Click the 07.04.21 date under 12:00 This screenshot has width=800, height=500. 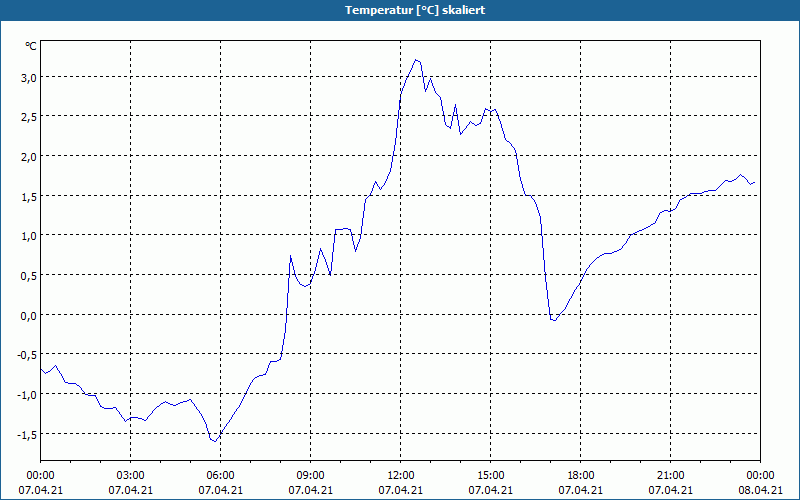[401, 490]
